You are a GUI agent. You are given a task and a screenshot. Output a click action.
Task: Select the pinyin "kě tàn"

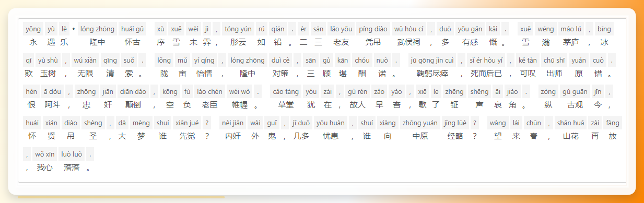(528, 60)
